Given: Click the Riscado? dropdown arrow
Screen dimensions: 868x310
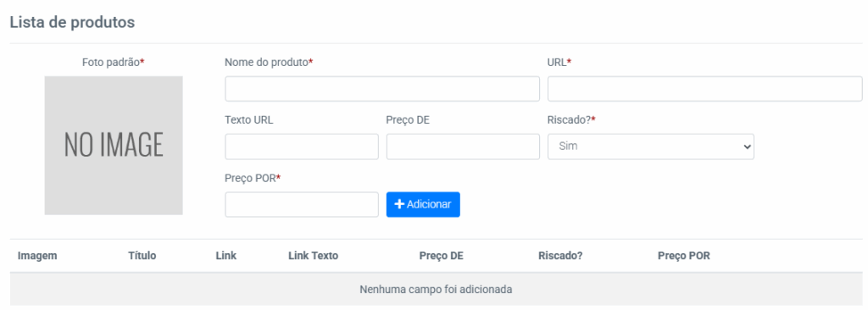Looking at the screenshot, I should pos(747,147).
